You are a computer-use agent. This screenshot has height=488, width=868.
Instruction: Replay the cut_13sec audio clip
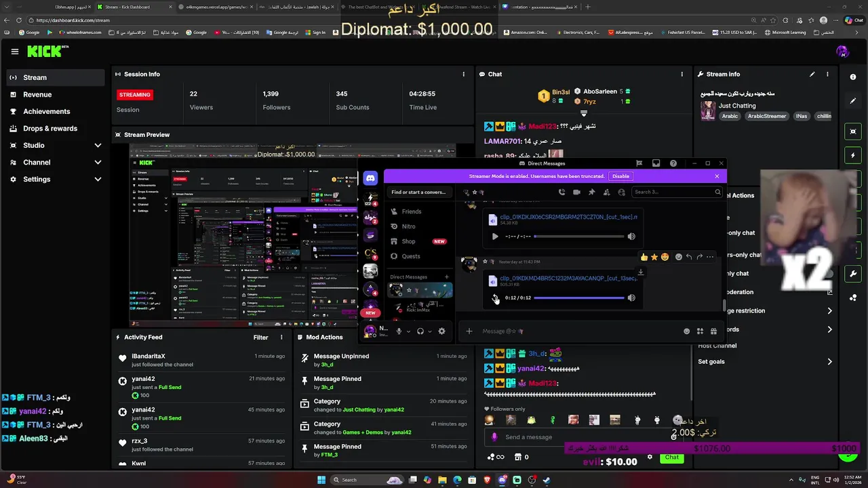tap(495, 298)
